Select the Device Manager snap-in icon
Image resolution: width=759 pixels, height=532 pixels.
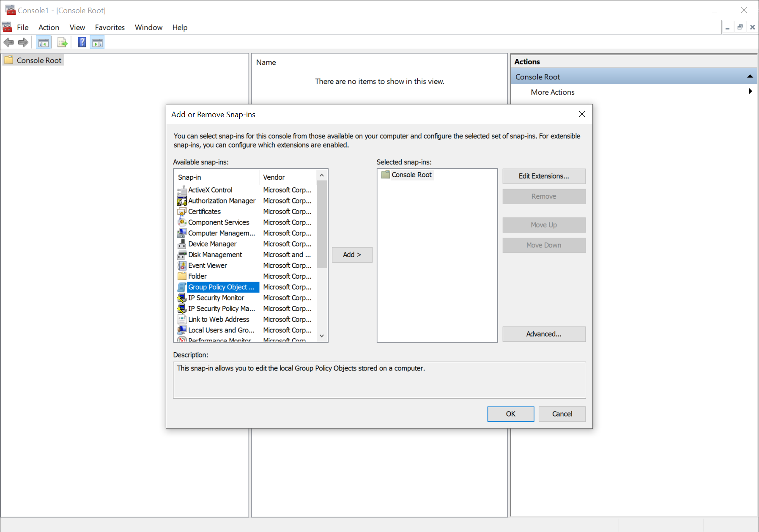[x=182, y=244]
